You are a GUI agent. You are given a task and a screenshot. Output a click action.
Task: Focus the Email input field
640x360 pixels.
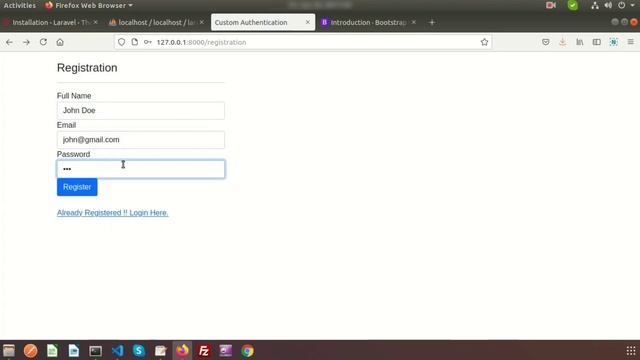point(141,140)
